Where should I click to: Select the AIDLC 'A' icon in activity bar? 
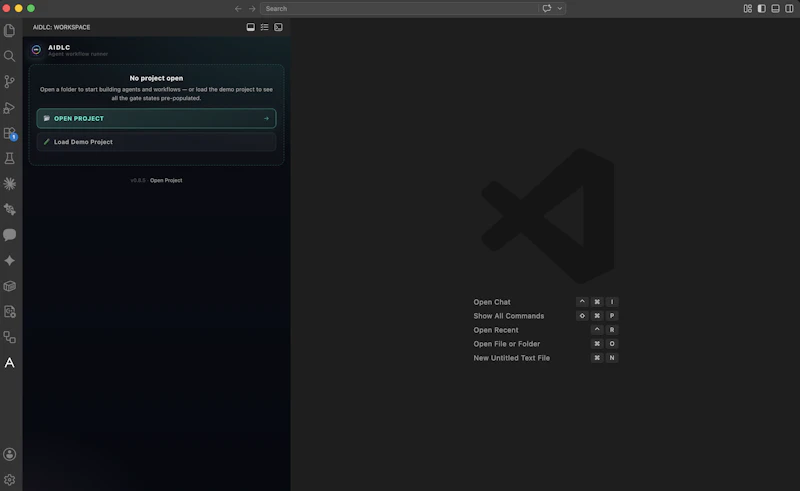pyautogui.click(x=9, y=363)
